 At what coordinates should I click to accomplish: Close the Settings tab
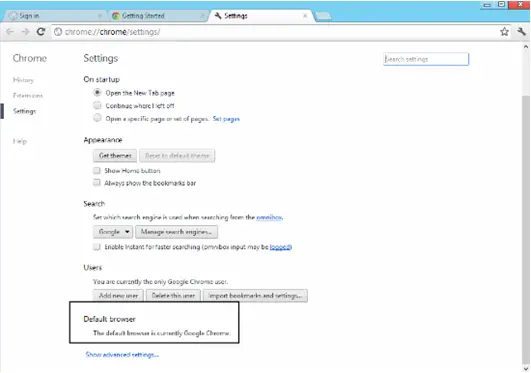[x=305, y=16]
